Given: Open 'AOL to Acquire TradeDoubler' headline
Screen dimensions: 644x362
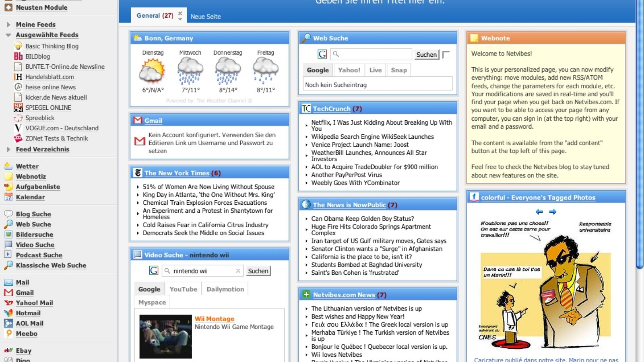Looking at the screenshot, I should tap(374, 167).
